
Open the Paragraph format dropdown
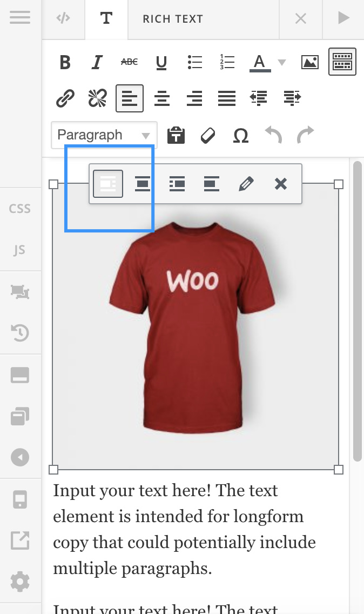[104, 135]
